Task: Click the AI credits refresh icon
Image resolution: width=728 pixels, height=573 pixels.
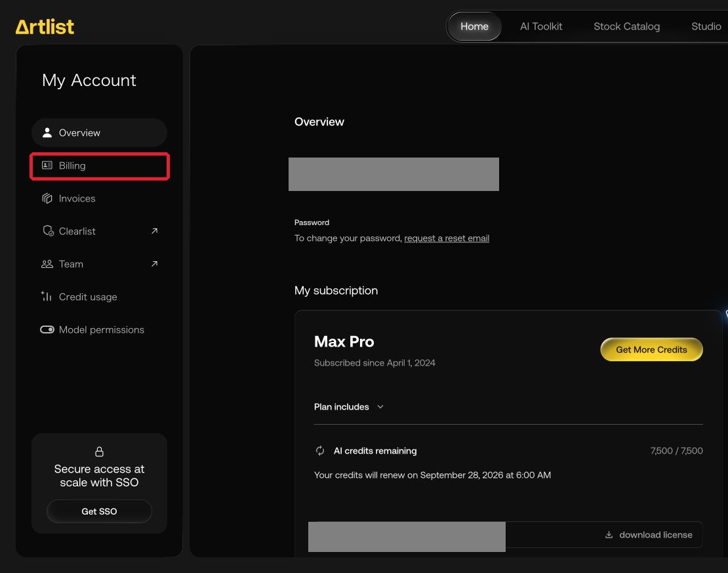Action: (320, 451)
